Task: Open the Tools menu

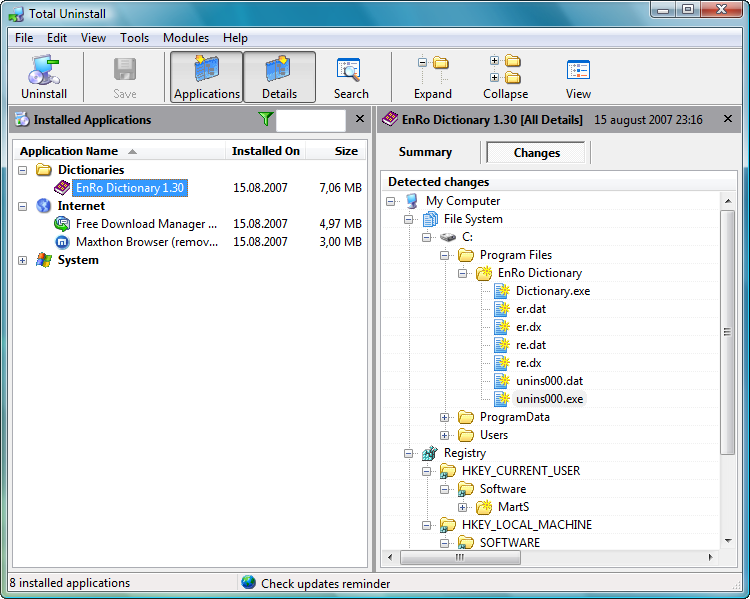Action: [134, 38]
